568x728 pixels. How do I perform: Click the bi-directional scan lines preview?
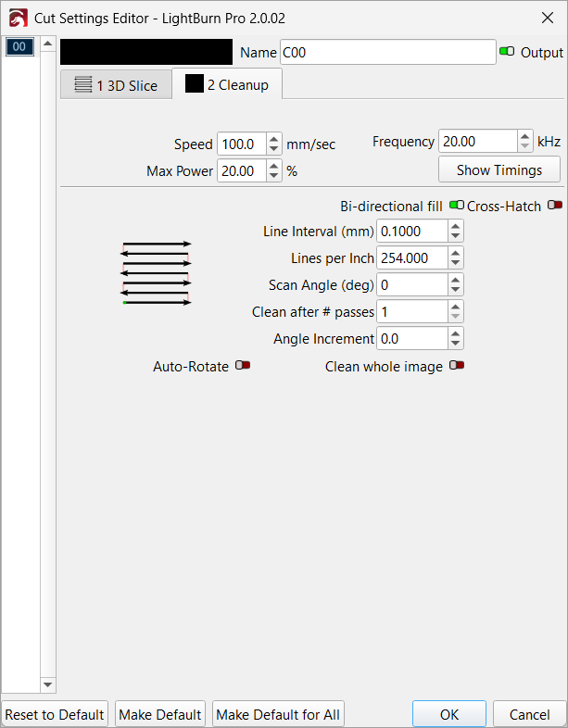point(157,273)
